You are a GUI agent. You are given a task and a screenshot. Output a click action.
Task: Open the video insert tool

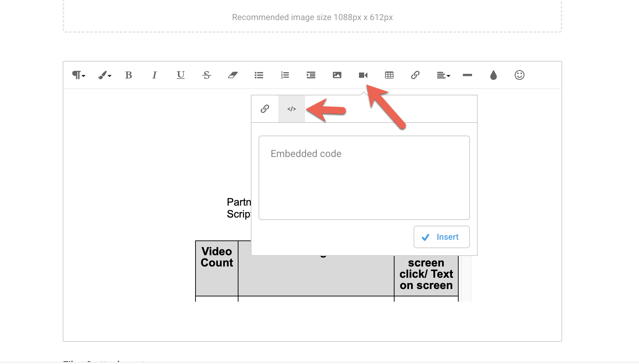363,75
